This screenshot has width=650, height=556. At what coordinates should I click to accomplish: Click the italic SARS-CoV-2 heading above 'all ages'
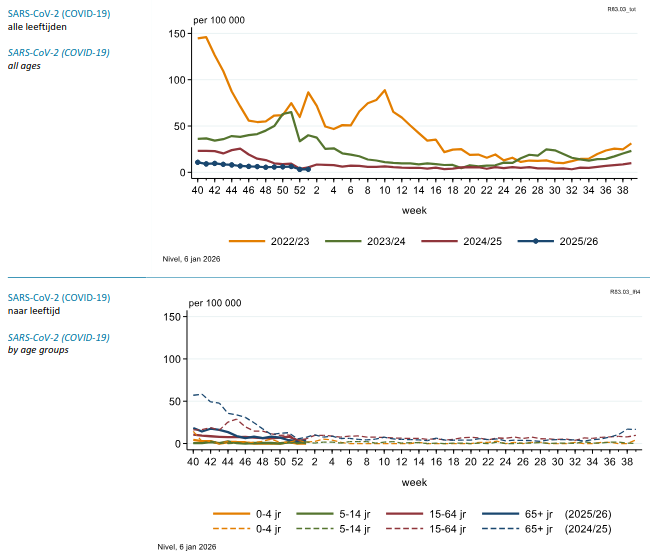pos(59,52)
